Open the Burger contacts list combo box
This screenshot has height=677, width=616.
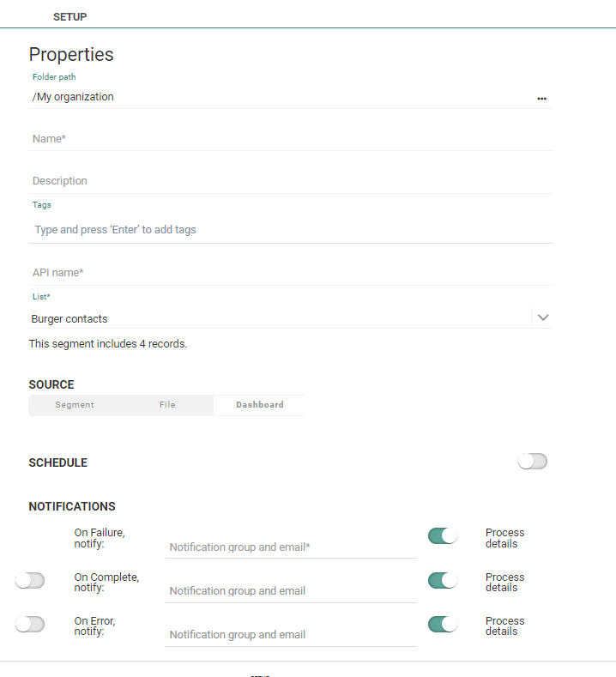279,318
